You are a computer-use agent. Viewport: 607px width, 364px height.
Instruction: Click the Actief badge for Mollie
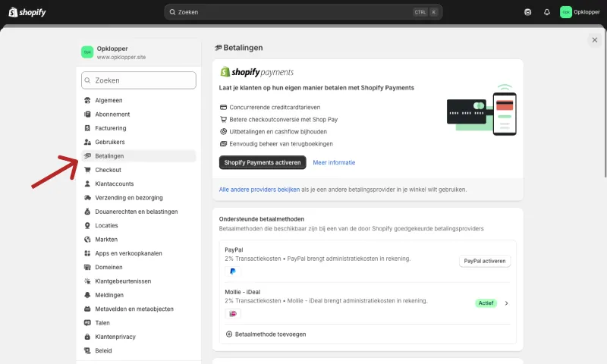pyautogui.click(x=486, y=303)
